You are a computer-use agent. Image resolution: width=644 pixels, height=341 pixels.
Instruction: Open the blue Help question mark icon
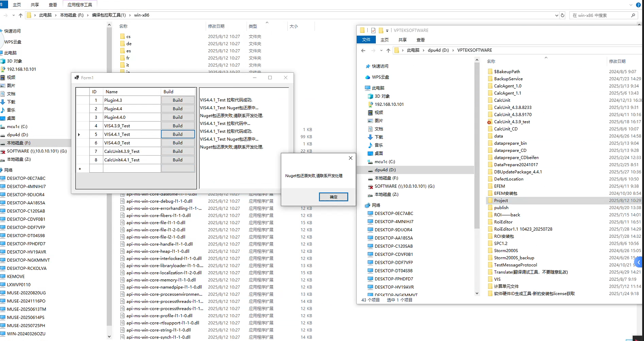pyautogui.click(x=638, y=5)
